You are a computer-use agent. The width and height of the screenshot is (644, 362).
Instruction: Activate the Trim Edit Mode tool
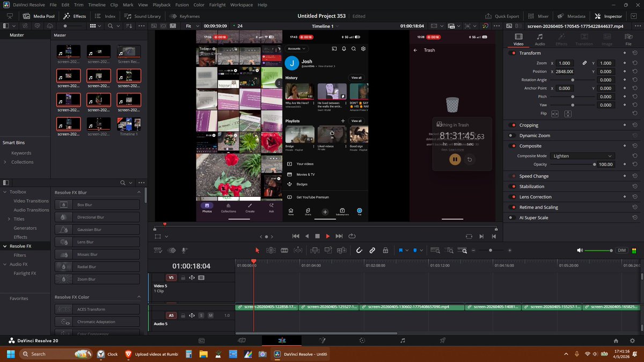tap(271, 250)
